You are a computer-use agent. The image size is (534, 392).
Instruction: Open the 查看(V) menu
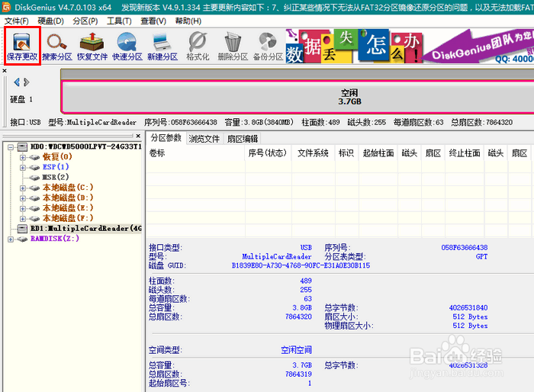click(x=153, y=21)
